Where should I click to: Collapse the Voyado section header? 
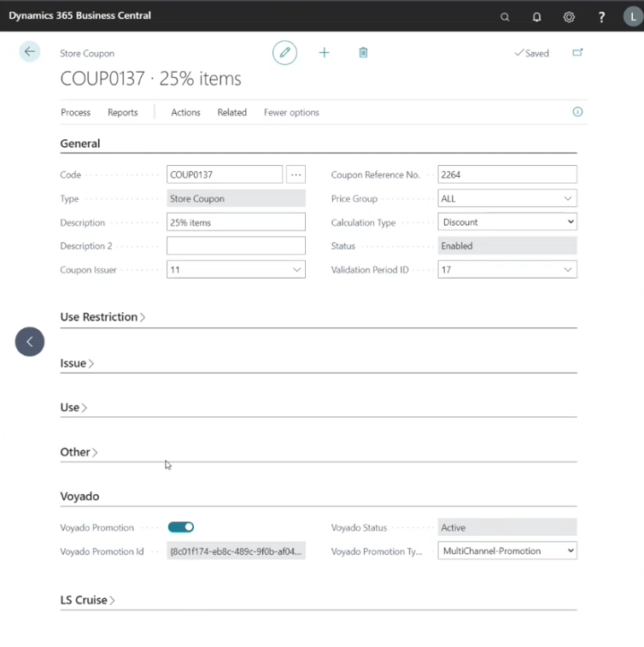coord(79,496)
